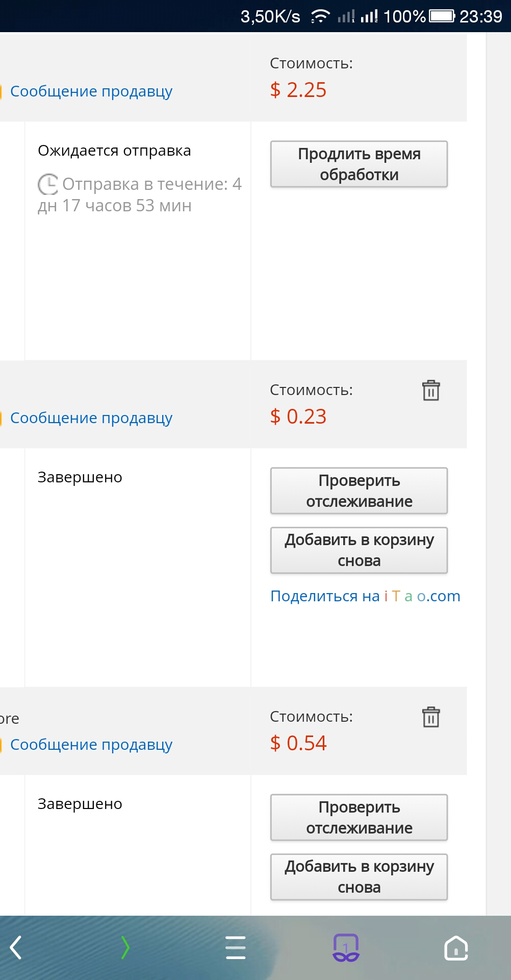Open 'Поделиться на iTao.com' link
Viewport: 511px width, 980px height.
tap(365, 596)
